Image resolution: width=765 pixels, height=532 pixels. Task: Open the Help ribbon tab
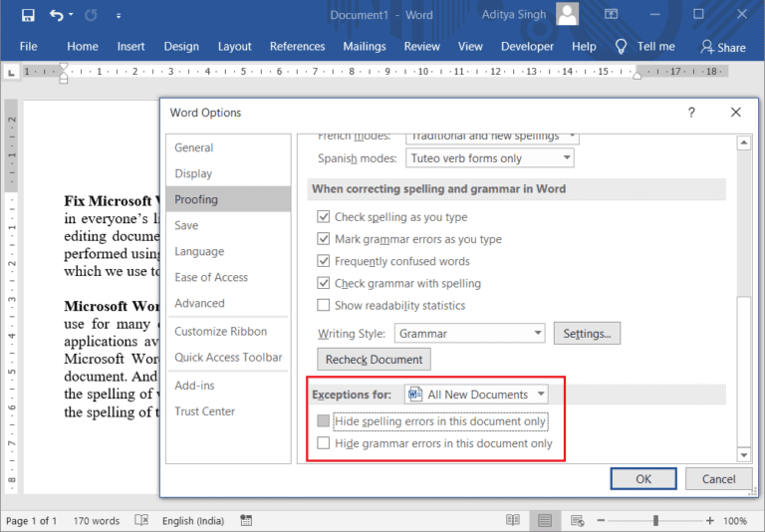584,47
